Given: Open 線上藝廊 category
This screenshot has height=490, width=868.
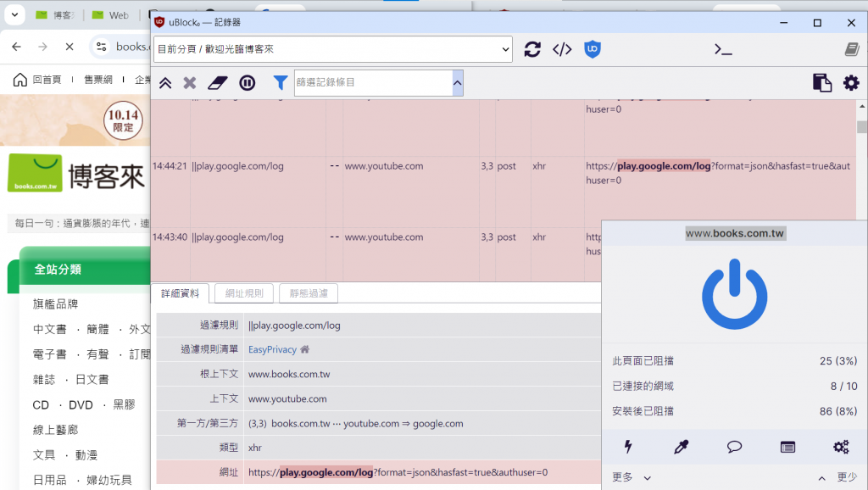Looking at the screenshot, I should (55, 430).
